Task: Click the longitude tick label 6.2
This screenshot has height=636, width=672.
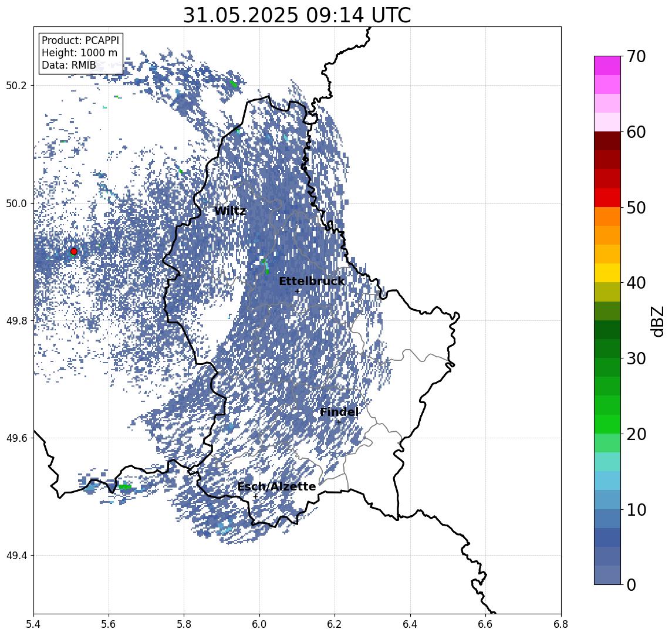Action: (x=335, y=624)
